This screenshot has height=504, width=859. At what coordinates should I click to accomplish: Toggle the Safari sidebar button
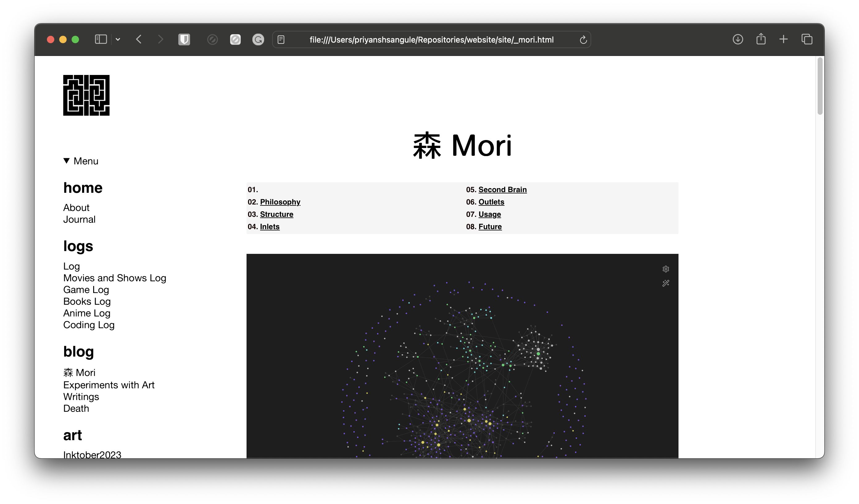tap(101, 39)
